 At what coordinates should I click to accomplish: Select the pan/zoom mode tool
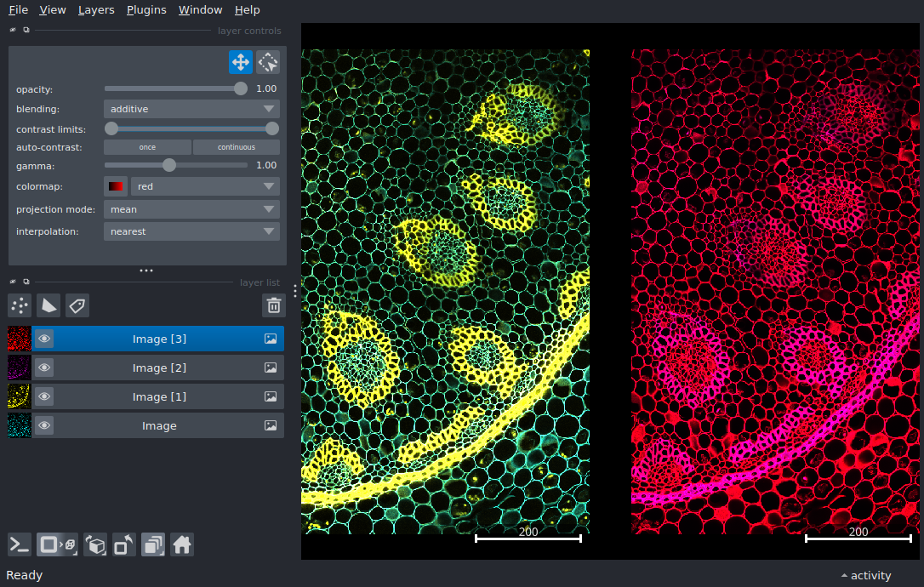tap(240, 62)
